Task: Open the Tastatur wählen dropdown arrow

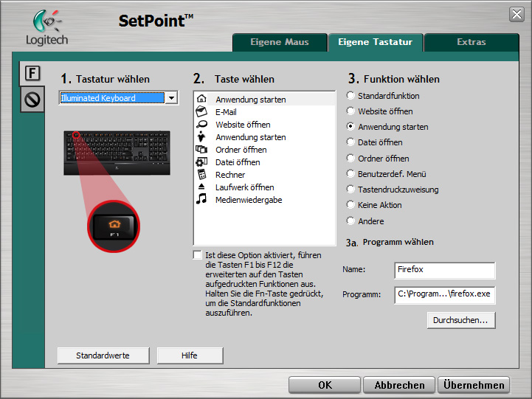Action: pyautogui.click(x=172, y=98)
